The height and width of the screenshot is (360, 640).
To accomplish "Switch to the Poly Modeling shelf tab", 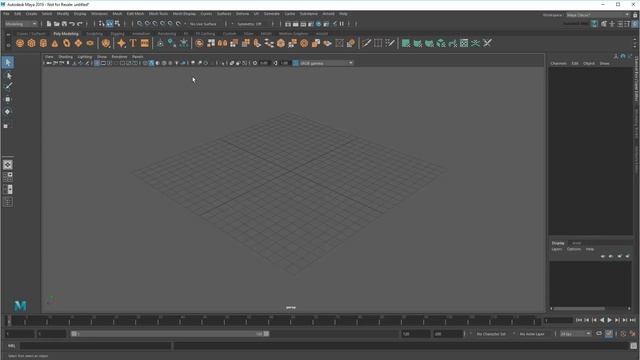I will pos(66,34).
